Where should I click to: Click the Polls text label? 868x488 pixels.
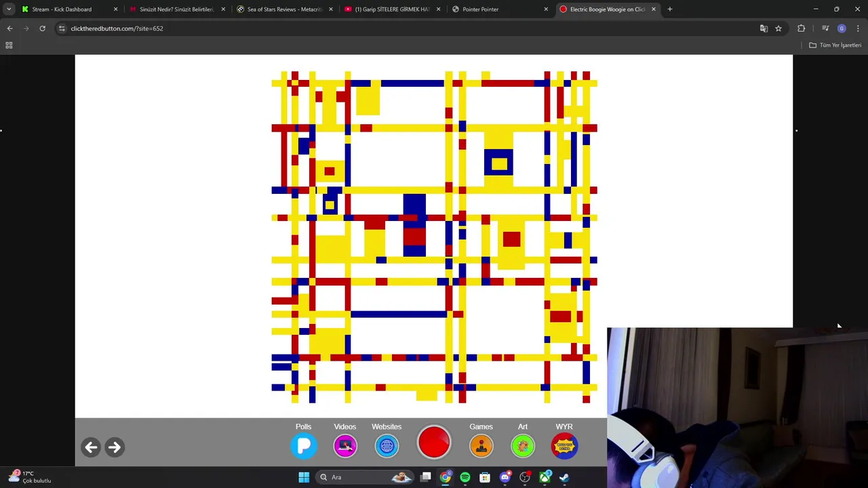pos(303,426)
